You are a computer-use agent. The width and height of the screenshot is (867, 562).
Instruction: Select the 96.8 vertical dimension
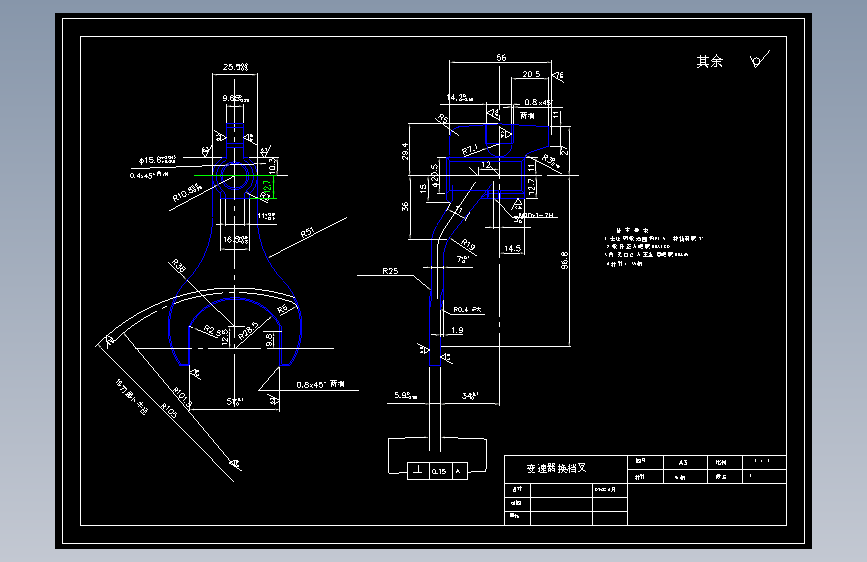tap(564, 260)
